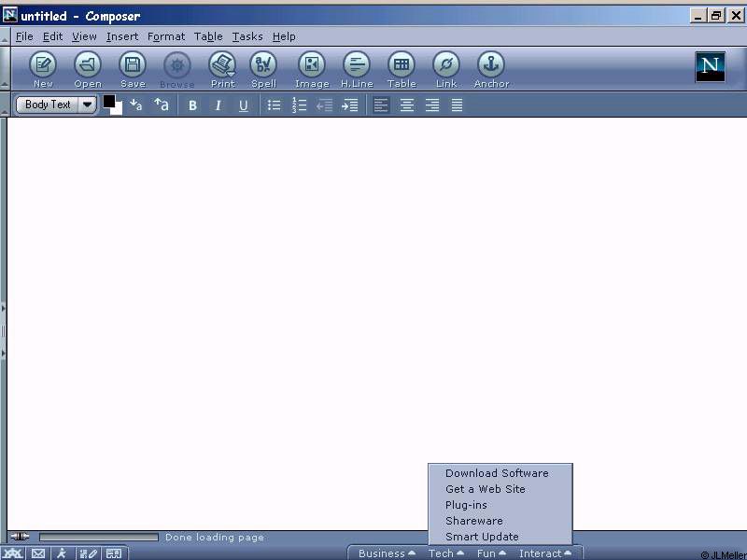Collapse the menu bar using its grippy
Viewport: 747px width, 560px height.
click(5, 36)
